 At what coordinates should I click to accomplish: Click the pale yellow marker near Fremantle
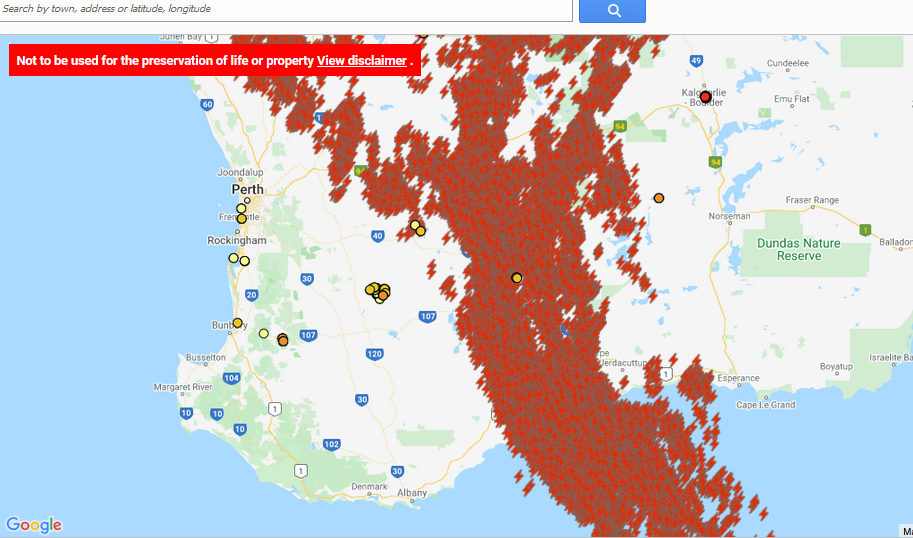[x=240, y=209]
